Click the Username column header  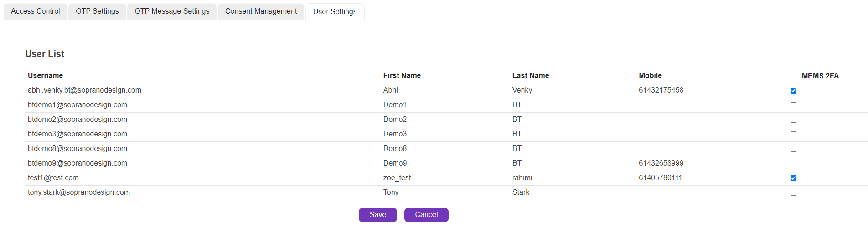point(45,76)
